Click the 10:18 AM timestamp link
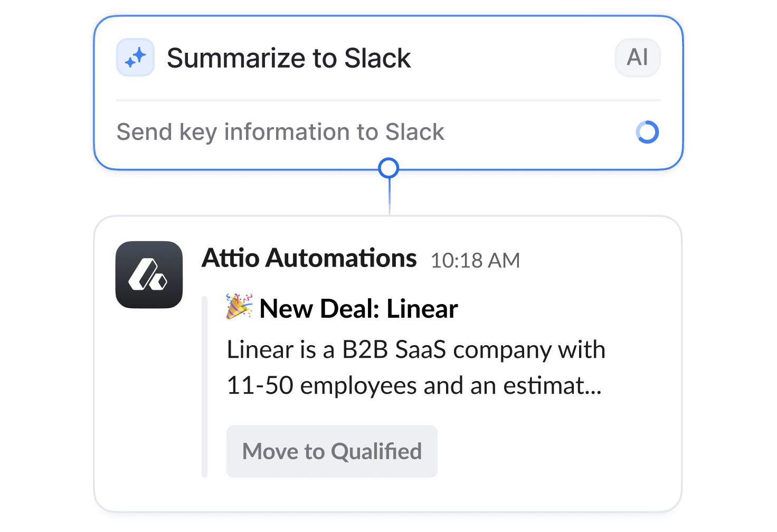 (475, 260)
